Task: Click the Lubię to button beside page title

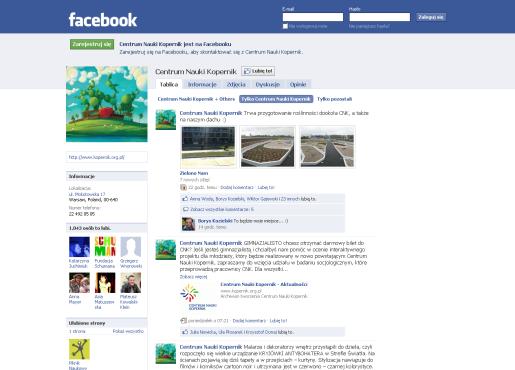Action: [258, 71]
